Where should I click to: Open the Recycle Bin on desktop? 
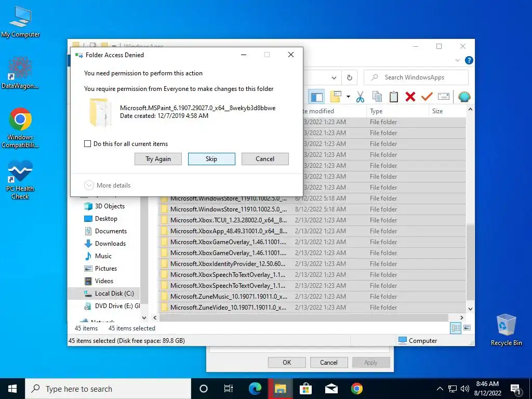tap(506, 330)
